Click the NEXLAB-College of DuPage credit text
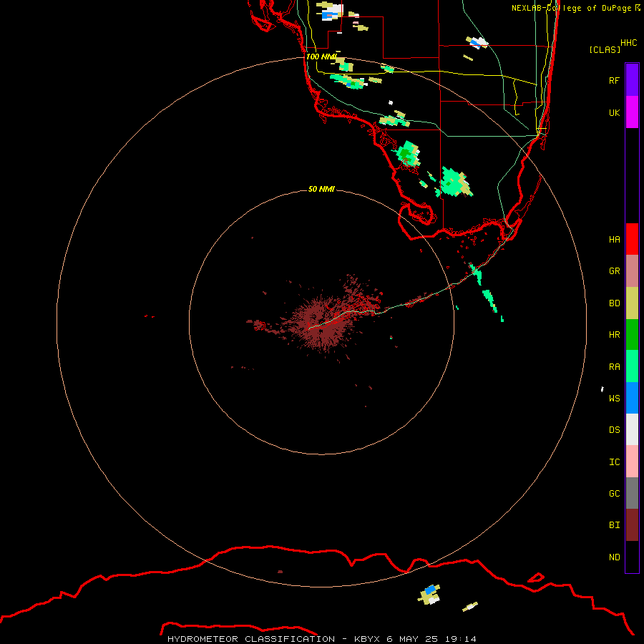Image resolution: width=644 pixels, height=644 pixels. pos(575,8)
